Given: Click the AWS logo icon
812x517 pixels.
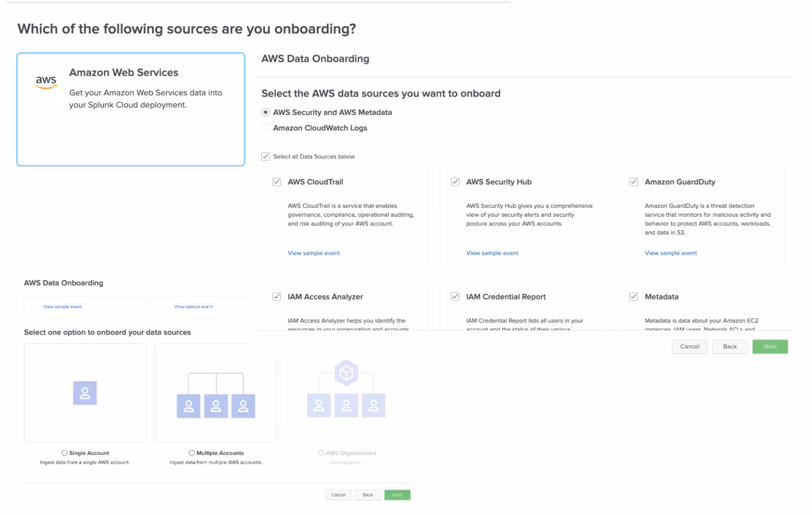Looking at the screenshot, I should click(x=46, y=82).
